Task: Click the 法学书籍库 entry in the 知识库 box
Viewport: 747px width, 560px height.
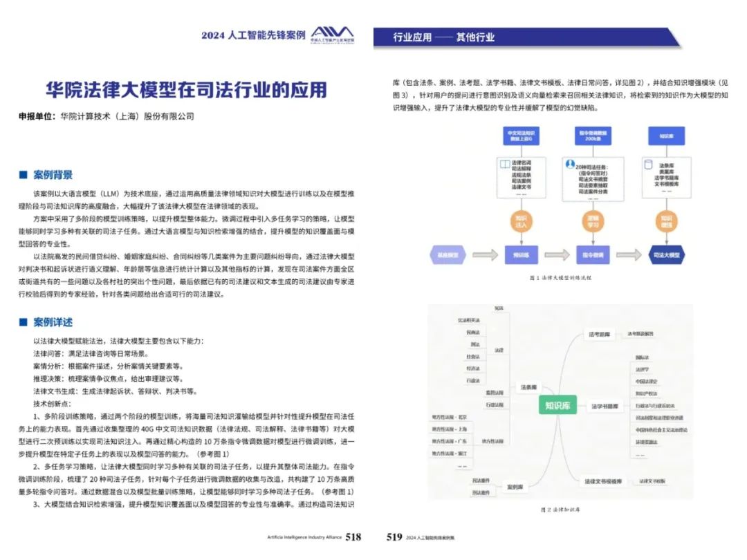Action: click(x=667, y=178)
